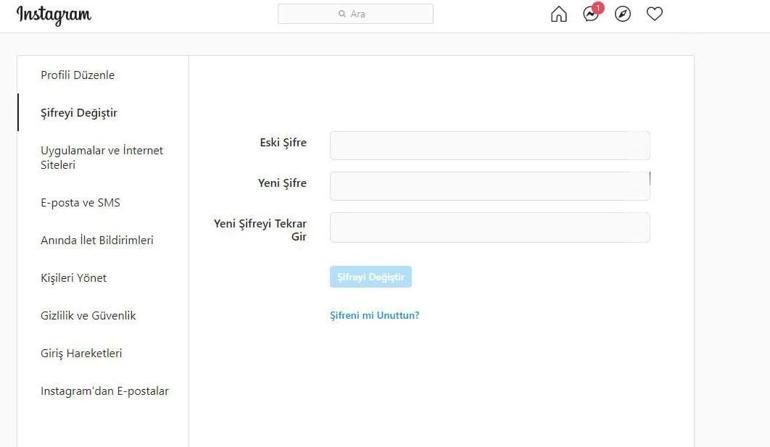The height and width of the screenshot is (447, 770).
Task: Click the Yeni Şifre input field
Action: pyautogui.click(x=489, y=186)
